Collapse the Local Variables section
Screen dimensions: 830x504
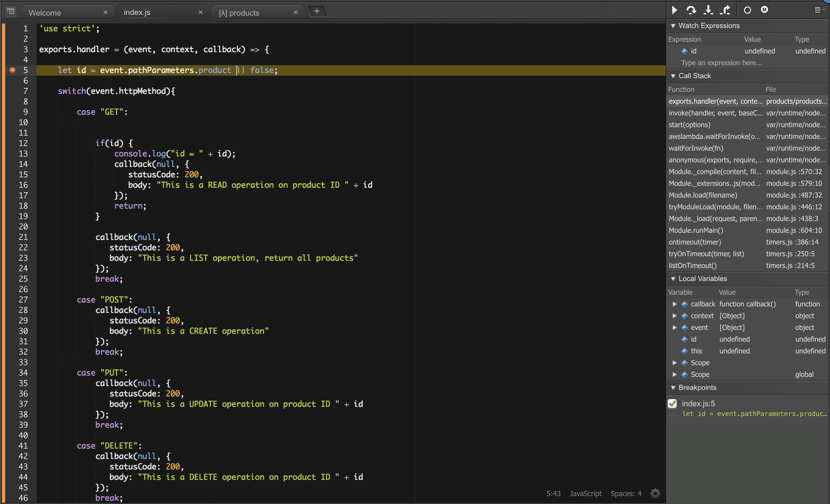point(673,279)
